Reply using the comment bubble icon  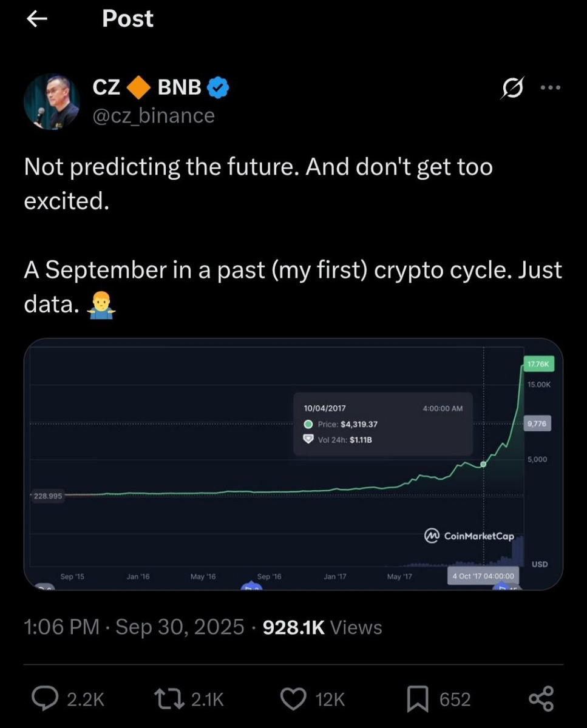tap(46, 699)
